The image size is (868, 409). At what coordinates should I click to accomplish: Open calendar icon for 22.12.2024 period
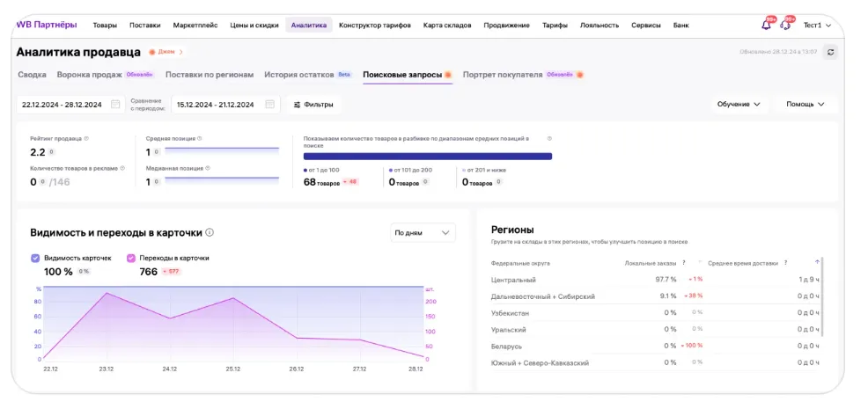tap(115, 105)
